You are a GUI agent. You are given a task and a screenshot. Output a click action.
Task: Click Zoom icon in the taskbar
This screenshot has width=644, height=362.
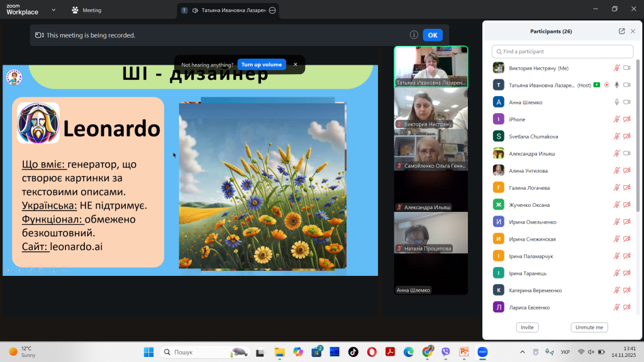483,351
